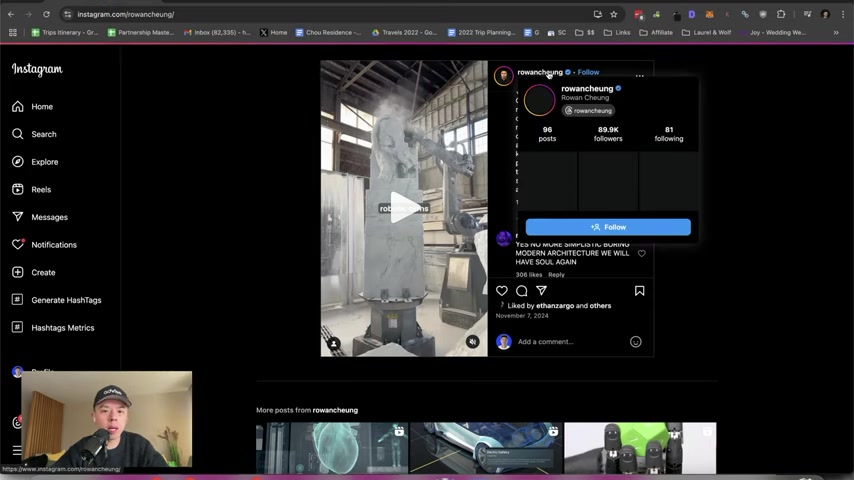Click Reply under the comment
The image size is (854, 480).
tap(556, 275)
